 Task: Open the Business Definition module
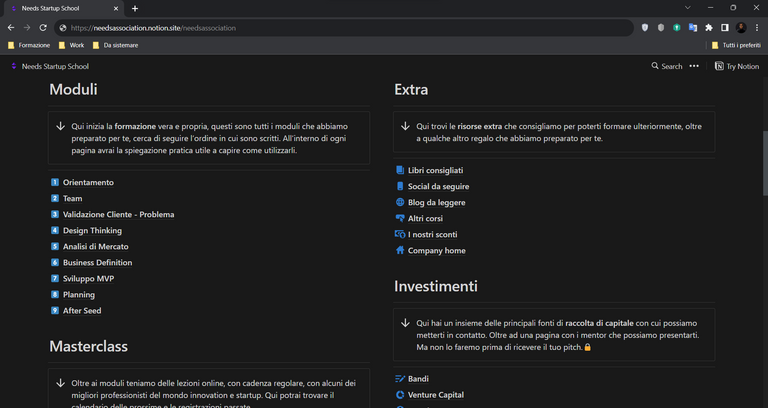click(97, 263)
